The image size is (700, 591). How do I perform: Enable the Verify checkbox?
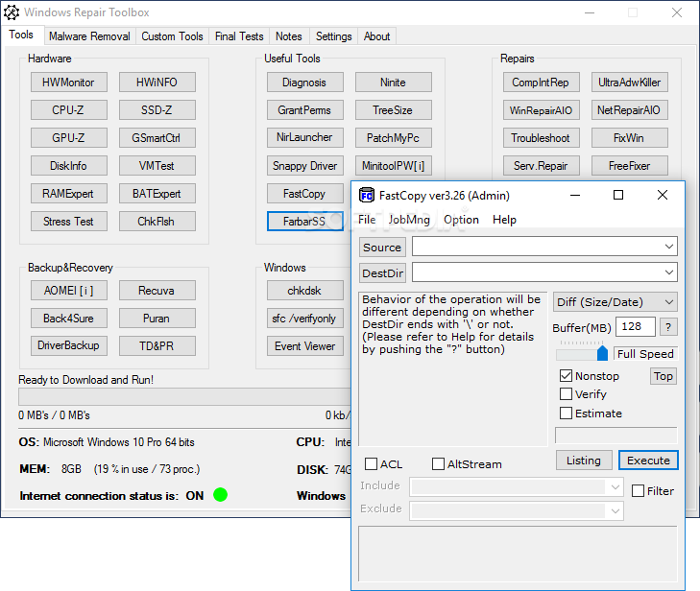click(566, 394)
